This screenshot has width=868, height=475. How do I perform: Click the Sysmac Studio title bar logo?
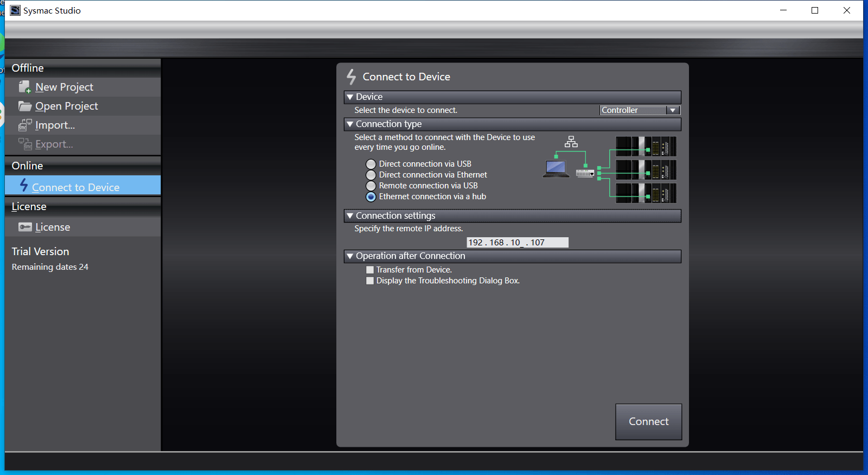[x=15, y=10]
